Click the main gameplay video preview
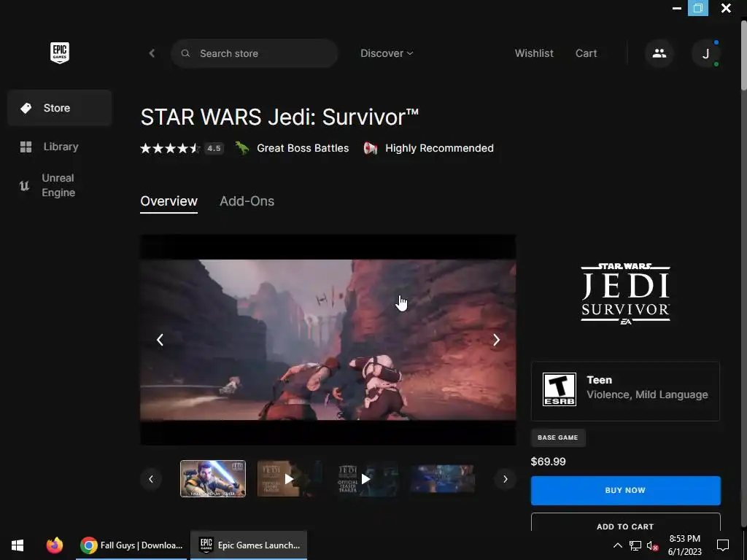The width and height of the screenshot is (747, 560). 328,340
